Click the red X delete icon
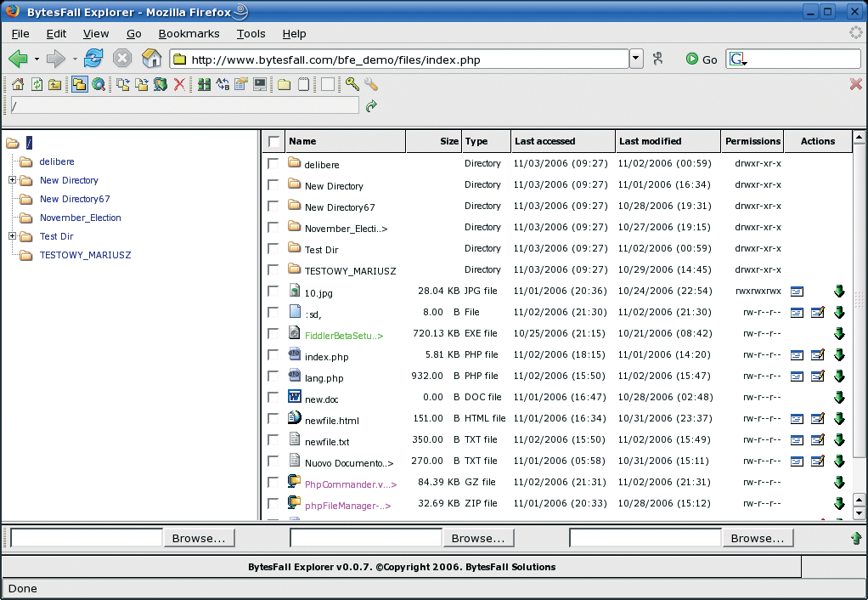868x600 pixels. [179, 84]
